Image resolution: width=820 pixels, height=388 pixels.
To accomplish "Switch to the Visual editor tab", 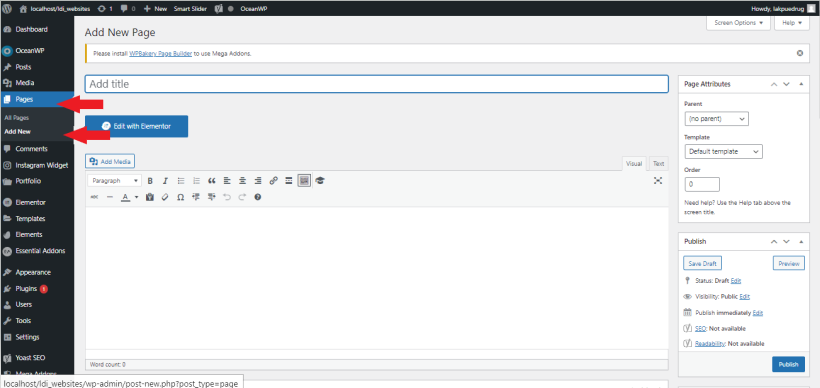I will [634, 164].
